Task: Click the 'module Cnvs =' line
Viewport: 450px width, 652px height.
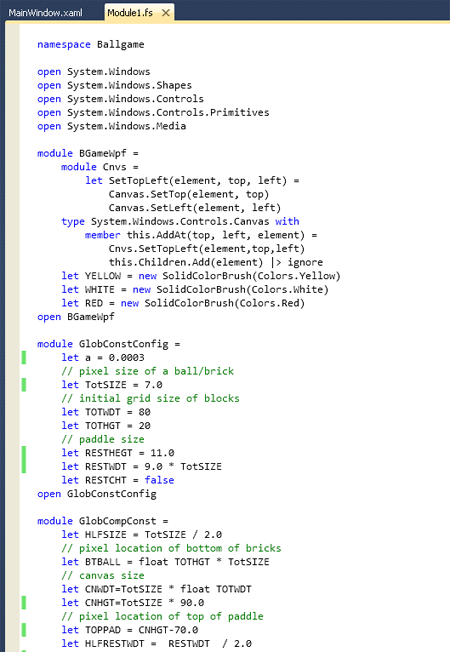Action: pyautogui.click(x=100, y=167)
